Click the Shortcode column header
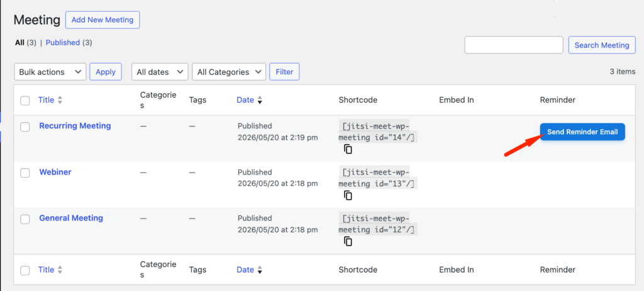The height and width of the screenshot is (291, 644). tap(358, 100)
